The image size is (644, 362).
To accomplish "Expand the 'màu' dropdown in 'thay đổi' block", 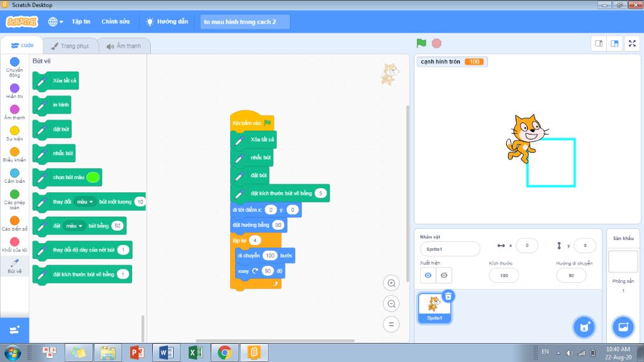I will point(84,202).
